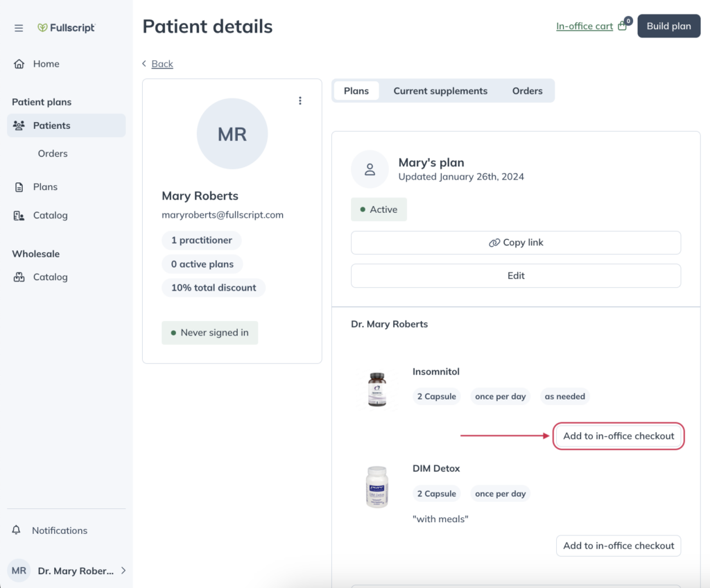Image resolution: width=710 pixels, height=588 pixels.
Task: Click the Never signed in badge
Action: point(209,333)
